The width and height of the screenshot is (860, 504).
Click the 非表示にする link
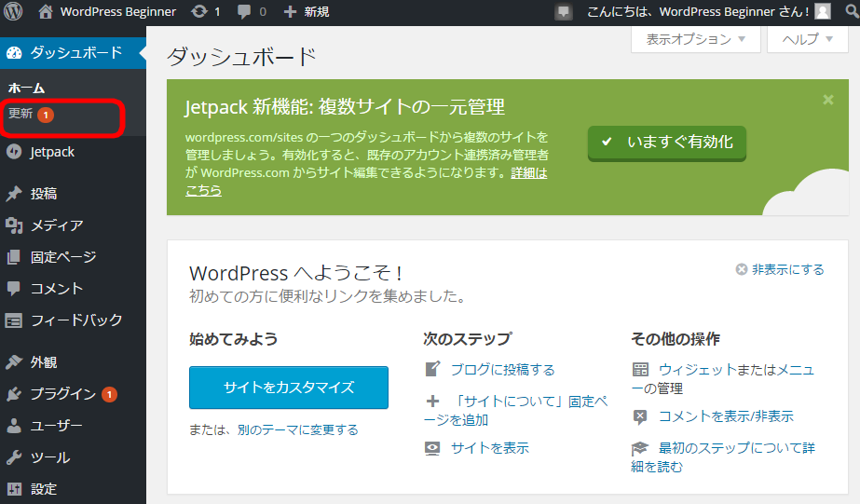pos(787,269)
